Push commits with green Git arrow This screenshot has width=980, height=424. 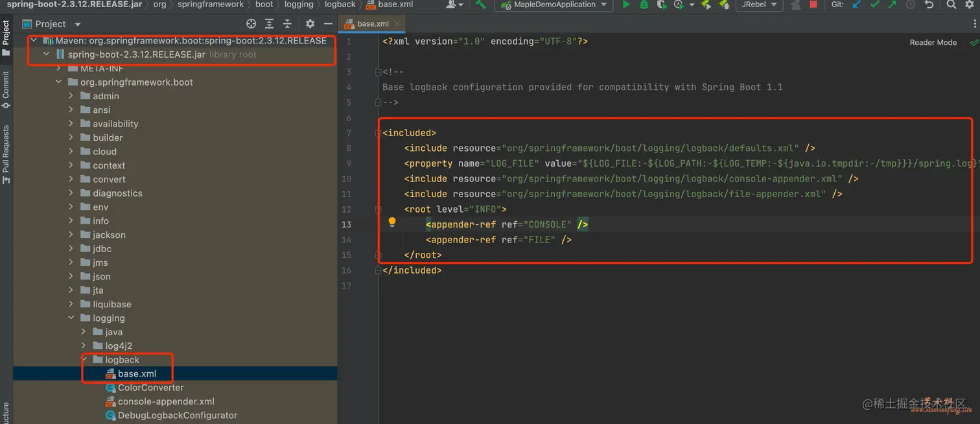point(892,5)
